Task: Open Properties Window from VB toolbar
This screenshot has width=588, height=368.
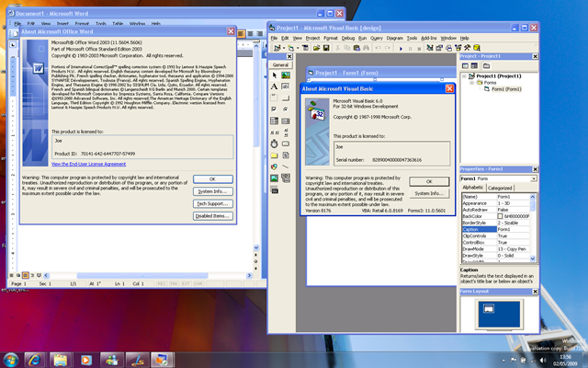Action: point(439,48)
